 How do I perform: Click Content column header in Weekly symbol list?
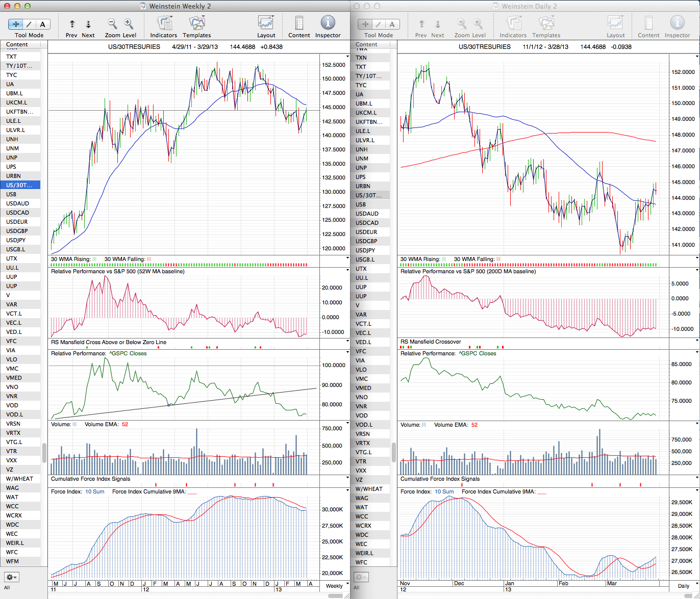click(x=17, y=44)
